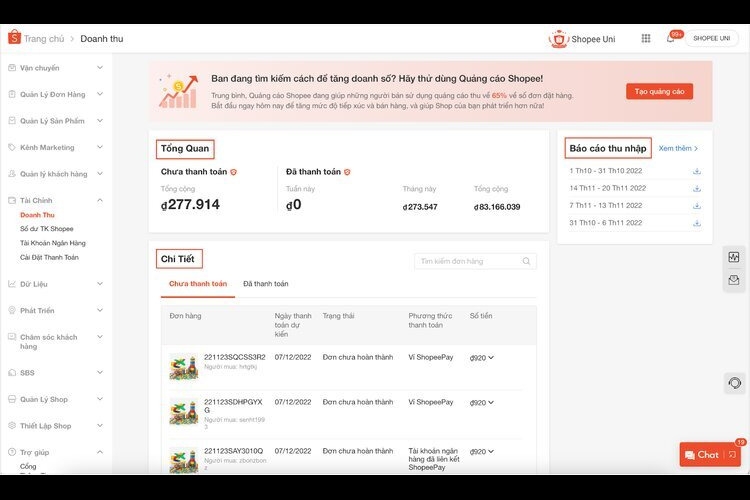Expand amount ₫920 for order 221123SAY3010Q
The height and width of the screenshot is (500, 750).
pyautogui.click(x=491, y=451)
